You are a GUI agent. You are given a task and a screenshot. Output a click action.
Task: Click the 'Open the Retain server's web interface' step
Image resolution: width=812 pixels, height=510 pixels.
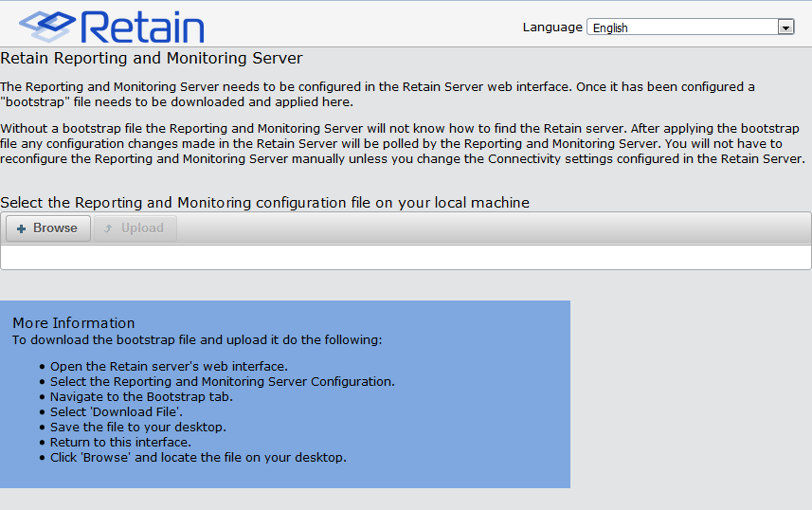pyautogui.click(x=169, y=367)
